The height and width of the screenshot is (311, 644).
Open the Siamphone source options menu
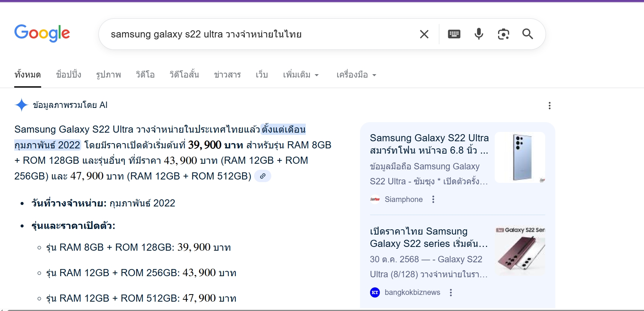point(433,199)
